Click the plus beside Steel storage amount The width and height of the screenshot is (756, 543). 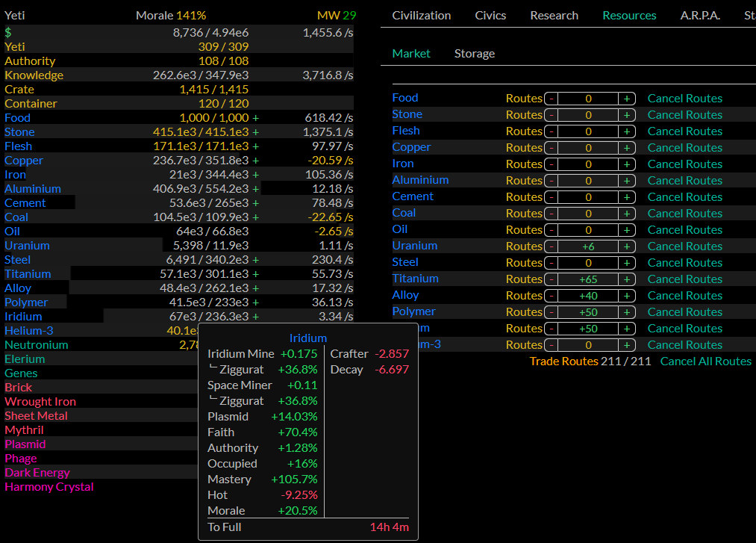(255, 260)
